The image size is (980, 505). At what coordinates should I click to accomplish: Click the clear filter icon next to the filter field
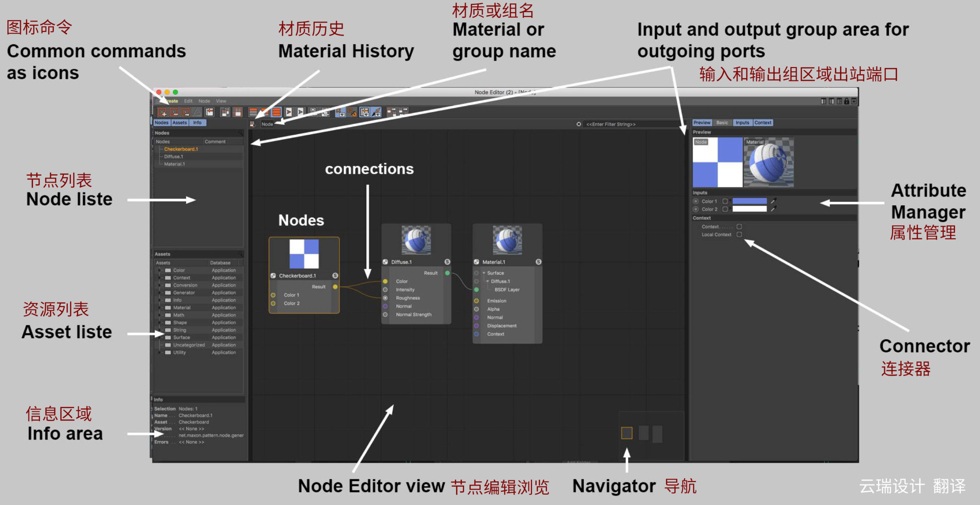[x=579, y=124]
